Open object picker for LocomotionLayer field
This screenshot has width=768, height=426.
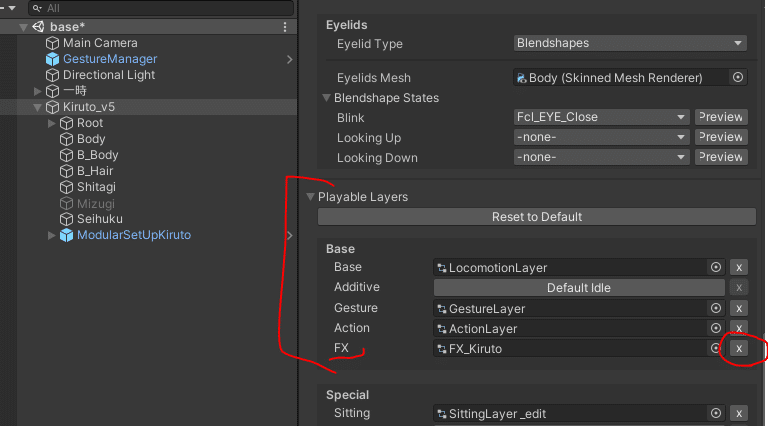(716, 267)
